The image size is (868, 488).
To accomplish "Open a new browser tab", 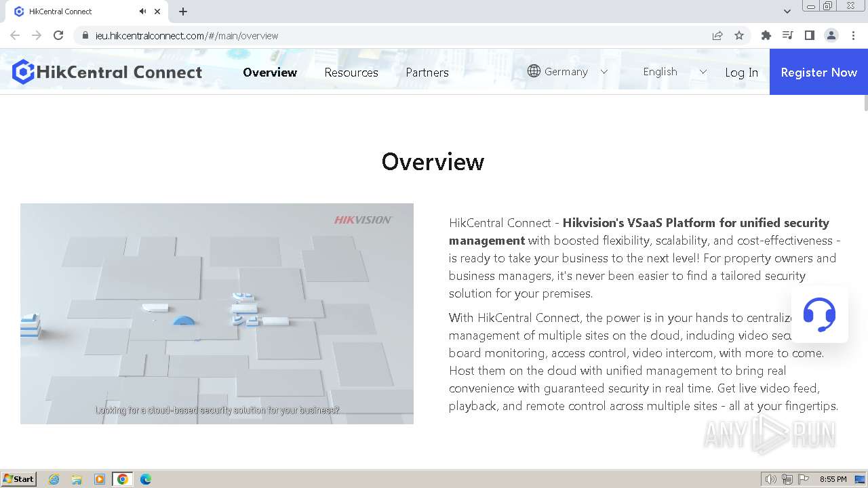I will pos(183,12).
